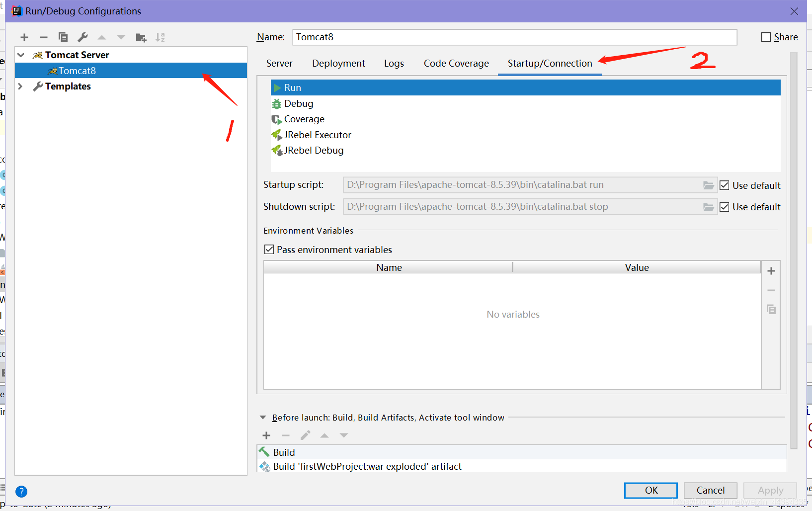
Task: Copy the environment variable with the copy icon
Action: click(771, 309)
